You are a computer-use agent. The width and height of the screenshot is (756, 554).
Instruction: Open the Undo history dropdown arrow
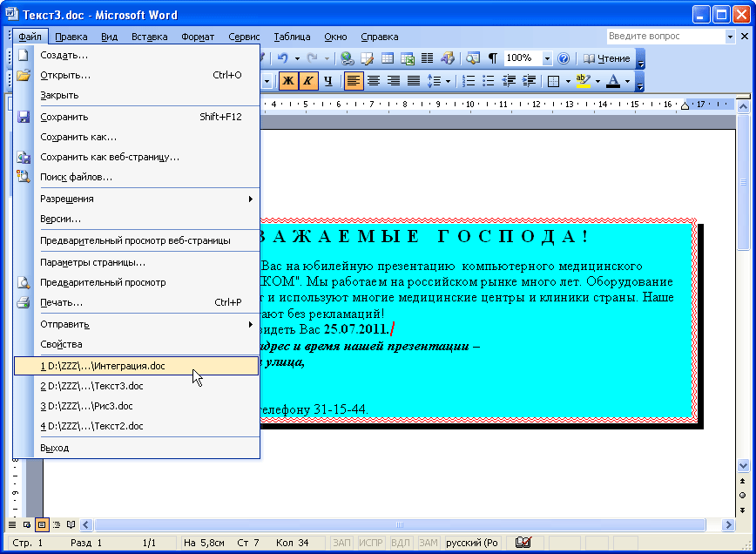pyautogui.click(x=297, y=59)
